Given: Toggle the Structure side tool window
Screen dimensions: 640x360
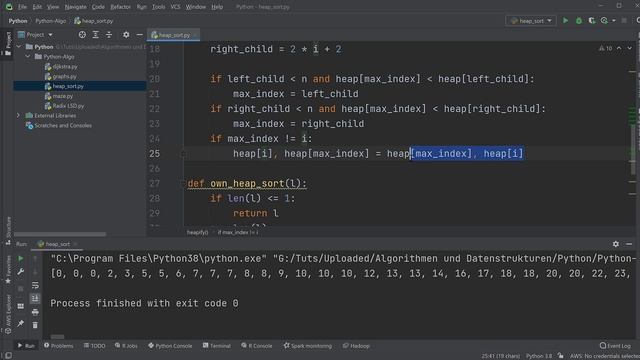Looking at the screenshot, I should [8, 231].
